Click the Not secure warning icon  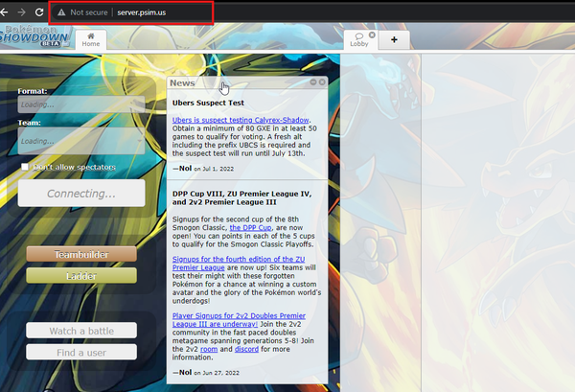pos(61,12)
